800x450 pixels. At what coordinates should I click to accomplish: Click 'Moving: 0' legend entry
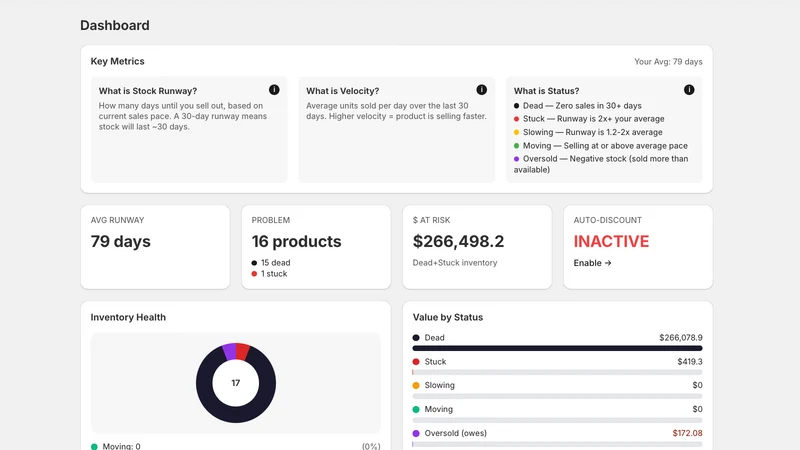116,446
